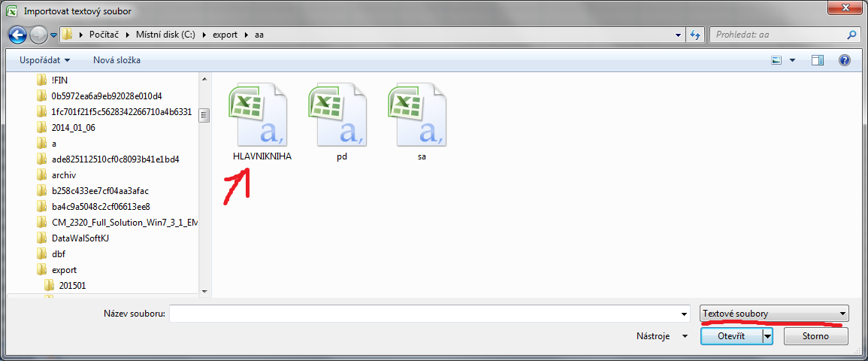Go back with the blue Back arrow

(18, 35)
